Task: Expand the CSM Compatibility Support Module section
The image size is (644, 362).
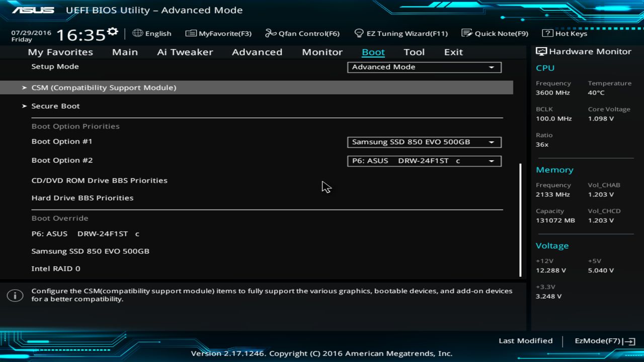Action: (x=104, y=87)
